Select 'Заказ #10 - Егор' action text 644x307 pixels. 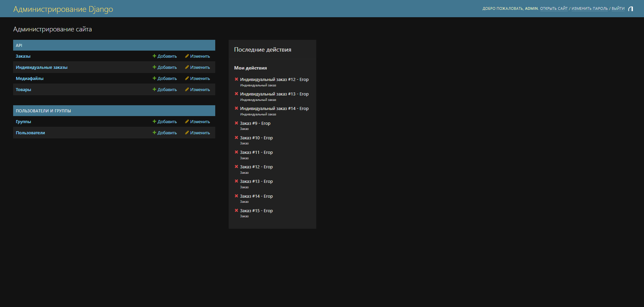[256, 138]
